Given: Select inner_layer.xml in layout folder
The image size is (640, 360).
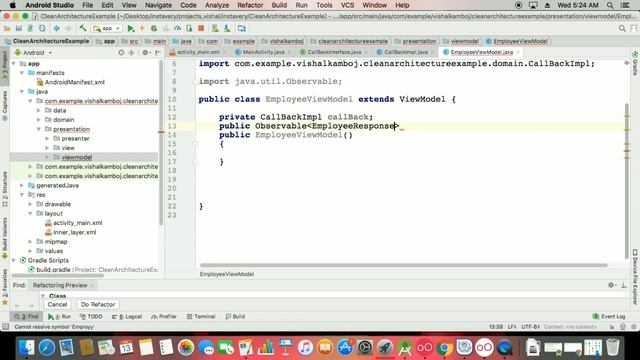Looking at the screenshot, I should point(75,233).
